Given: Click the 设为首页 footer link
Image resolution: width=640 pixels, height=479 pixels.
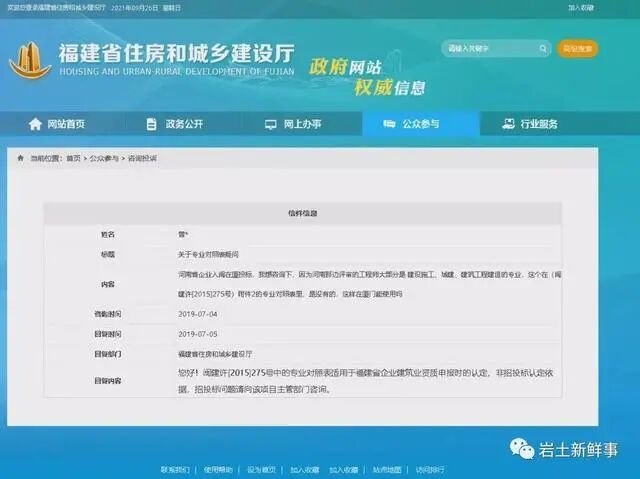Looking at the screenshot, I should [x=261, y=470].
